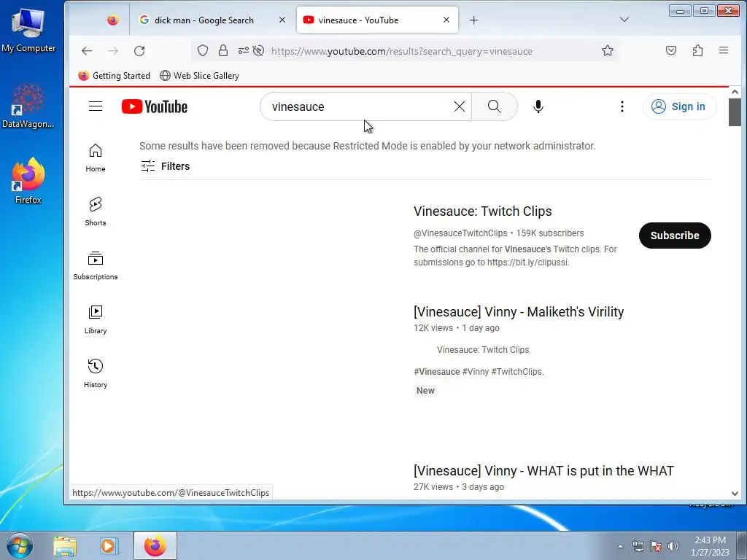Focus the Firefox address bar URL
The image size is (747, 560).
402,51
